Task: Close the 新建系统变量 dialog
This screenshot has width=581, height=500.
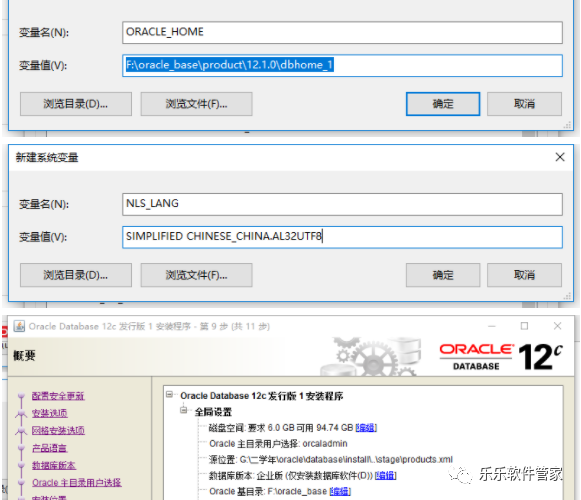Action: pos(560,157)
